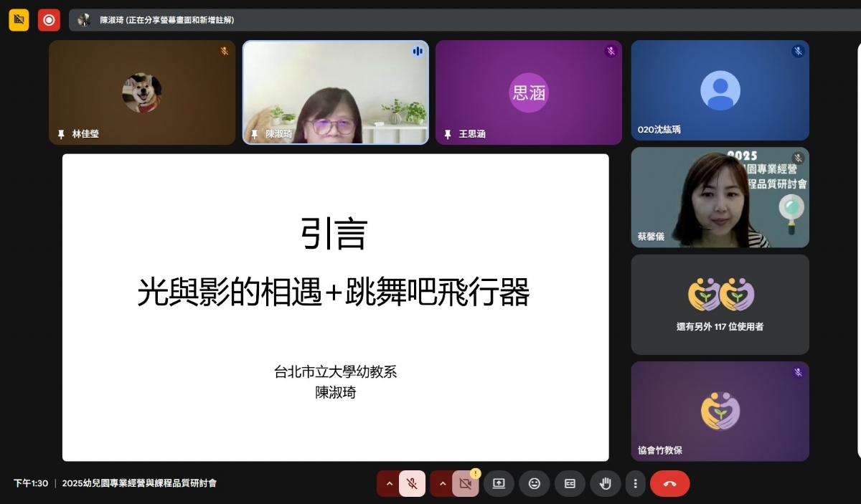Click the yellow icon in top-left corner
Image resolution: width=861 pixels, height=504 pixels.
click(19, 20)
